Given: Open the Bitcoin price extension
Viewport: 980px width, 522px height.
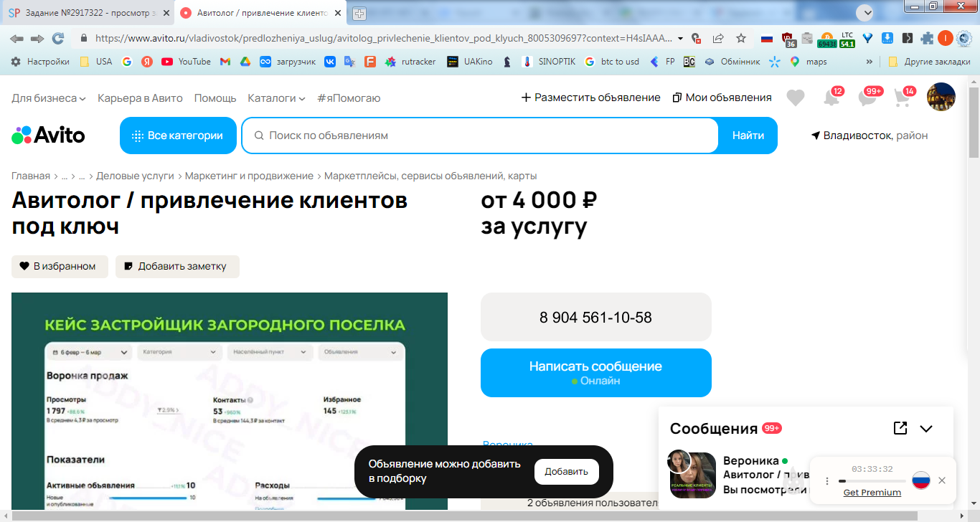Looking at the screenshot, I should click(x=826, y=39).
